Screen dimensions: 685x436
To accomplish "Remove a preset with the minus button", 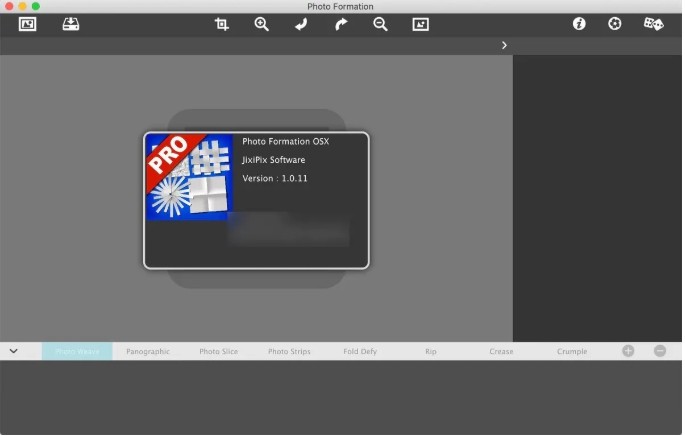I will pyautogui.click(x=660, y=351).
